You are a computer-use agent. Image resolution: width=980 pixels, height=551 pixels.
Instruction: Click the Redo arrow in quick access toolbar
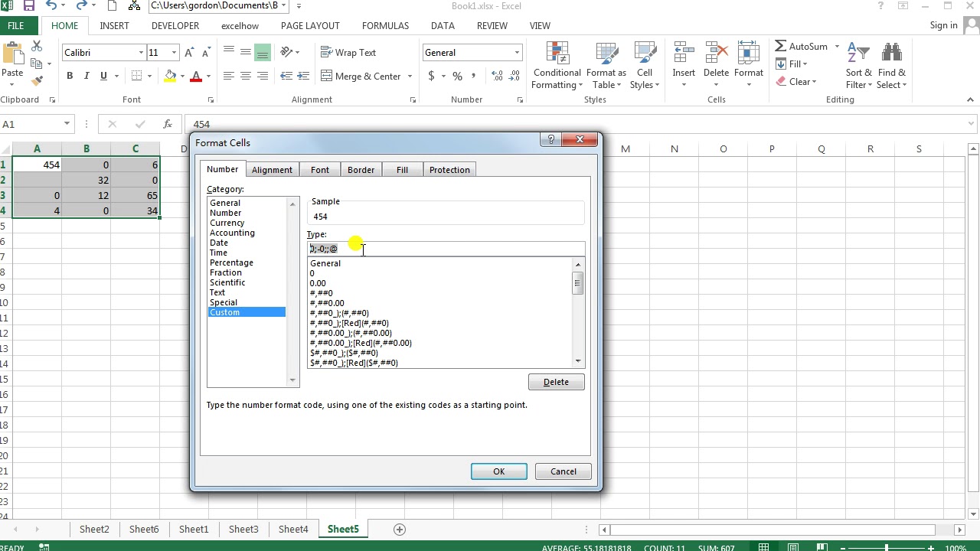pos(81,5)
